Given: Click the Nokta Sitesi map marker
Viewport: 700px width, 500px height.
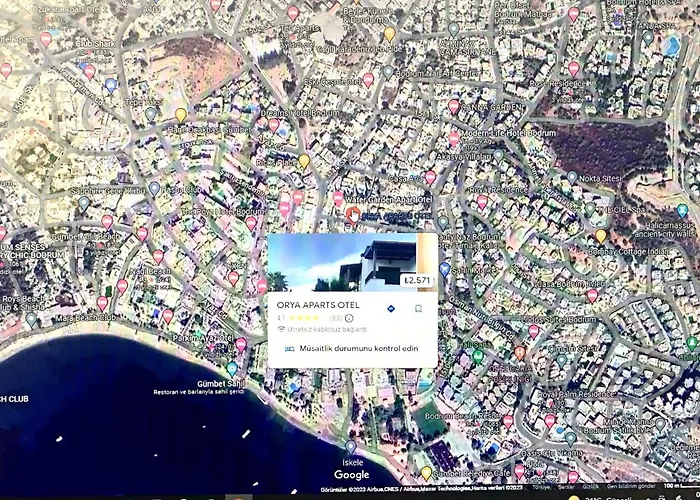Looking at the screenshot, I should (x=571, y=177).
